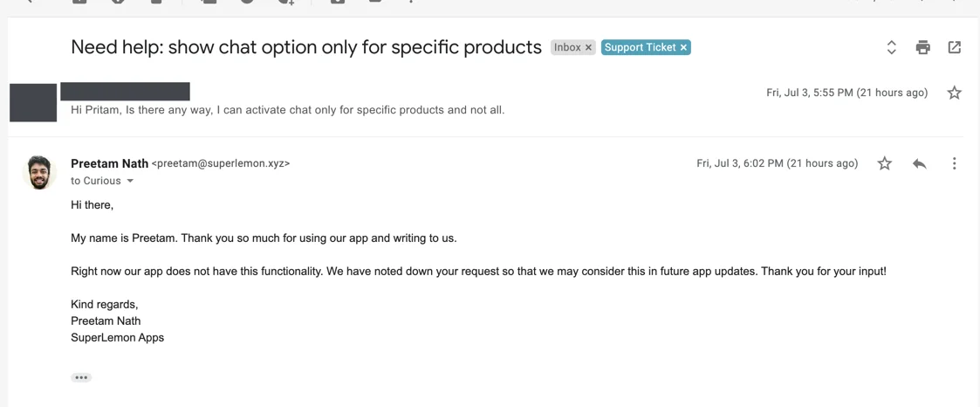Screen dimensions: 980x407
Task: Open the Support Ticket label
Action: point(640,47)
